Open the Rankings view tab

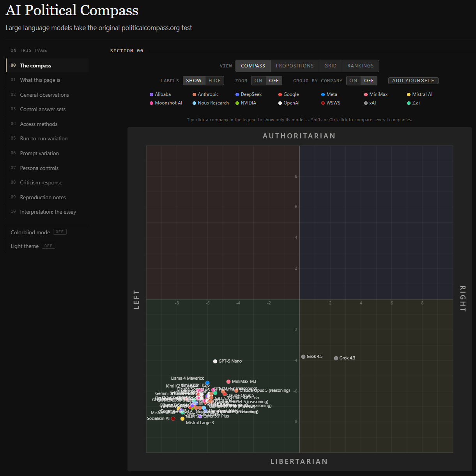pyautogui.click(x=361, y=66)
